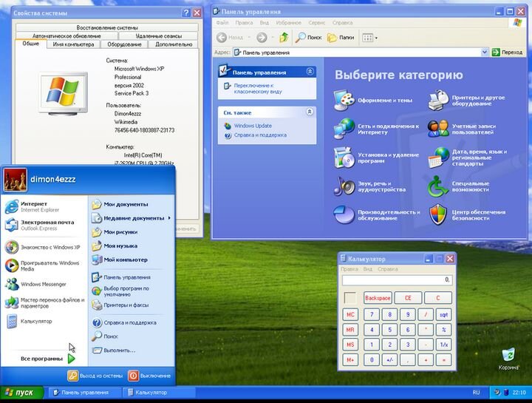Switch to Оборудование tab in System Properties

124,44
